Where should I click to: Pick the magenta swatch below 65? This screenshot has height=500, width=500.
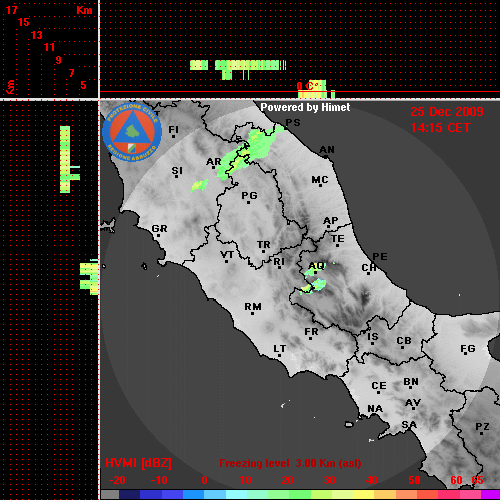click(491, 495)
